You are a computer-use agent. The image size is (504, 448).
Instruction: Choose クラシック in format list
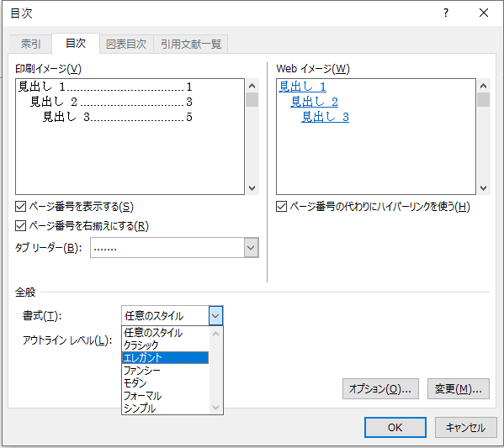coord(166,345)
